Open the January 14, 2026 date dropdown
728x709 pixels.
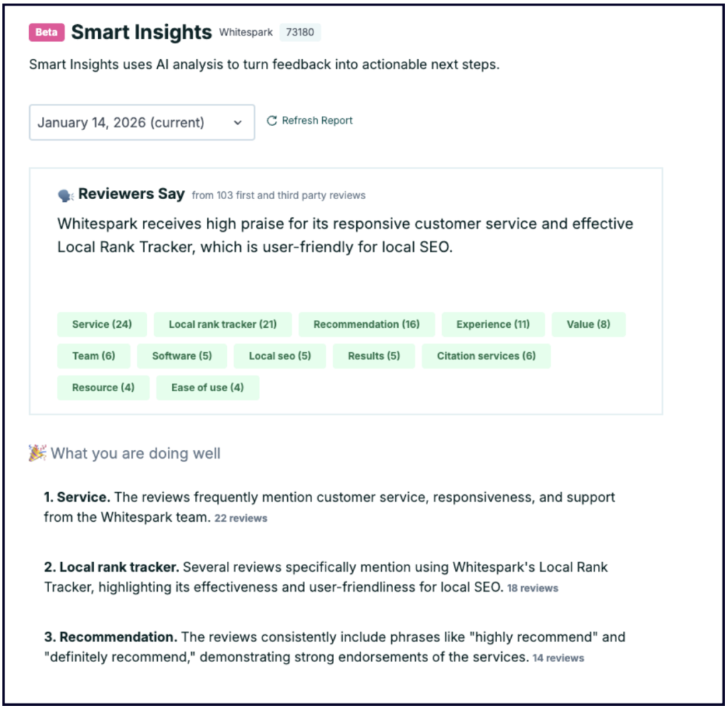coord(141,122)
